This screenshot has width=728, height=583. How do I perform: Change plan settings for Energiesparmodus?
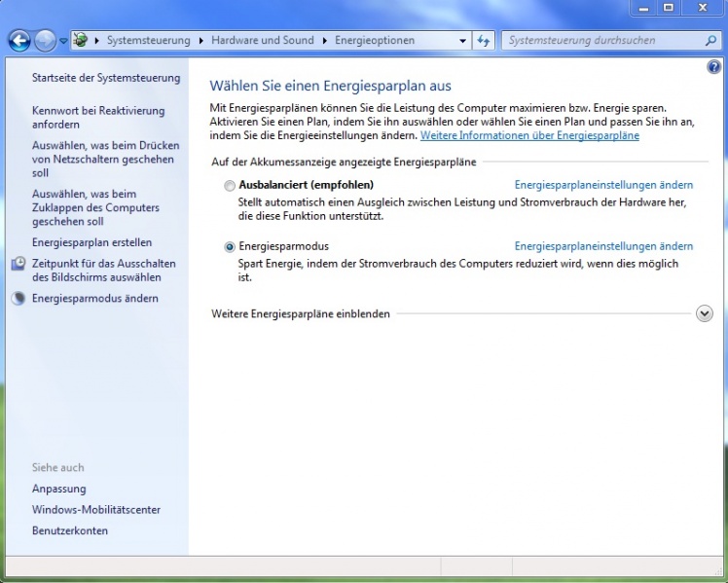603,246
